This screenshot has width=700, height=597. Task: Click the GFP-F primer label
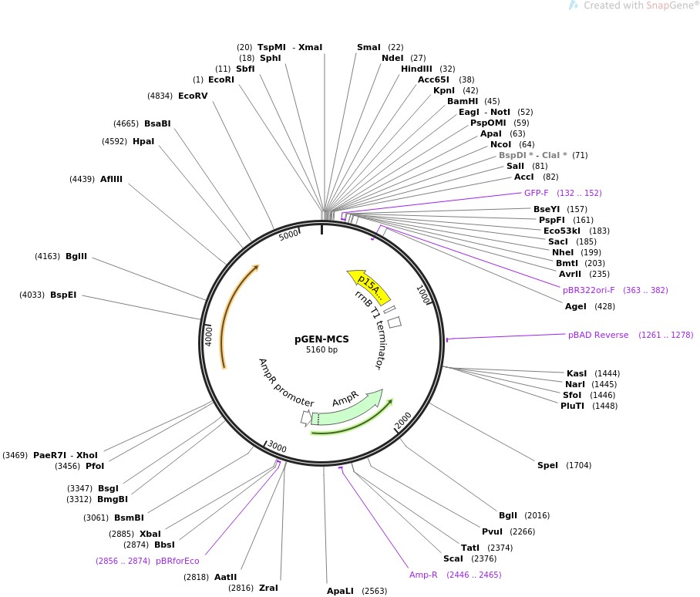537,193
